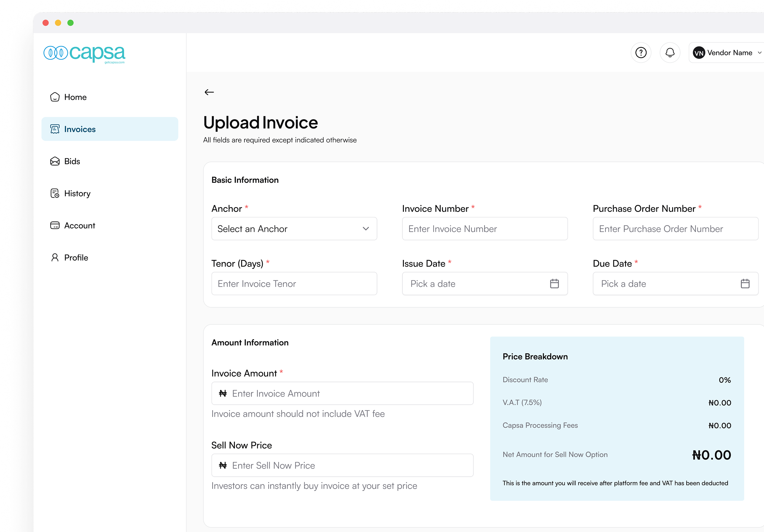Click the Issue Date calendar icon
Screen dimensions: 764x532
(x=554, y=284)
